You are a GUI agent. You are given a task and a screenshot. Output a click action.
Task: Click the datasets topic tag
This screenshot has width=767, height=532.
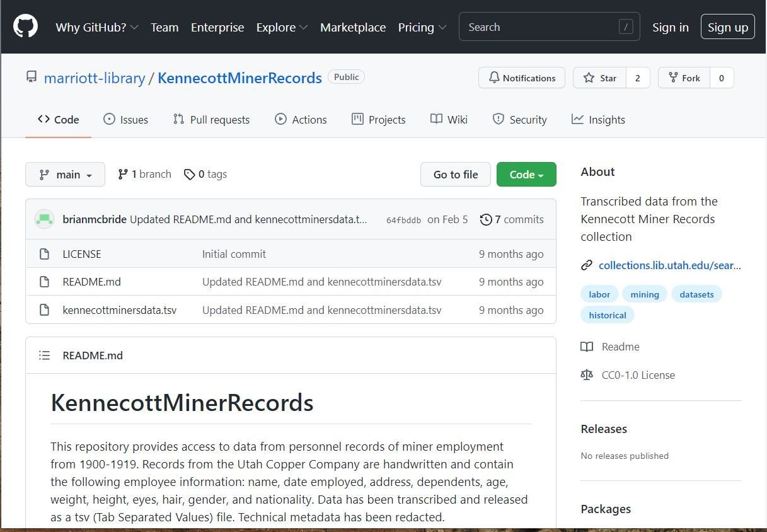coord(696,294)
